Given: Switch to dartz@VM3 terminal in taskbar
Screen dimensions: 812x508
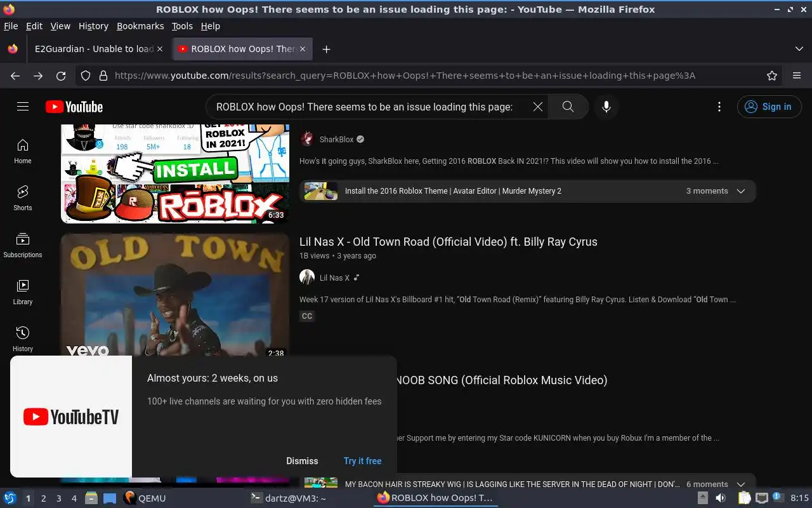Looking at the screenshot, I should pos(289,498).
